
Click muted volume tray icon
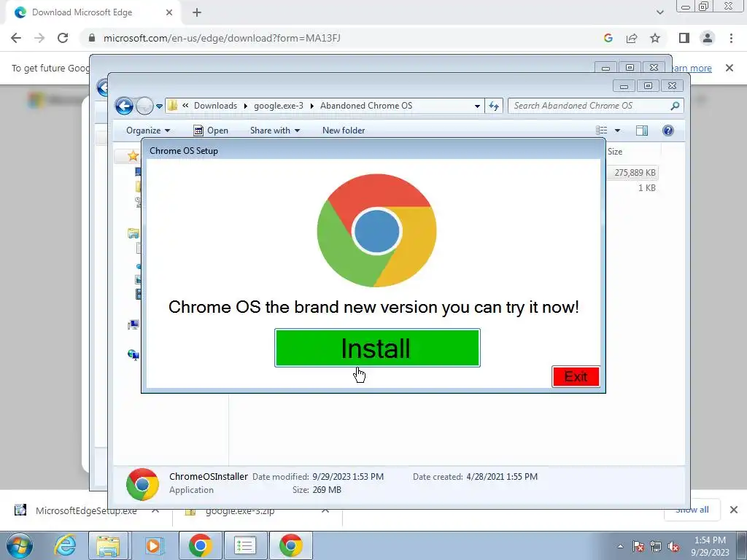(x=673, y=546)
